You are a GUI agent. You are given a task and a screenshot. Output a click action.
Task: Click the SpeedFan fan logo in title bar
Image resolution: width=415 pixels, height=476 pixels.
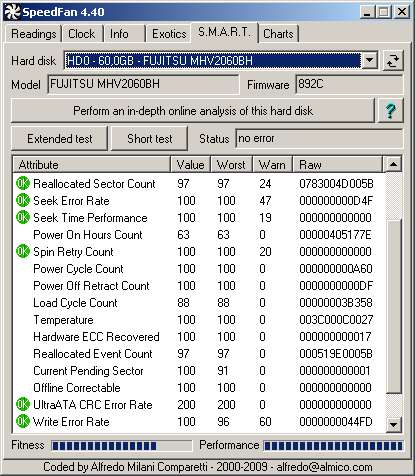[12, 12]
